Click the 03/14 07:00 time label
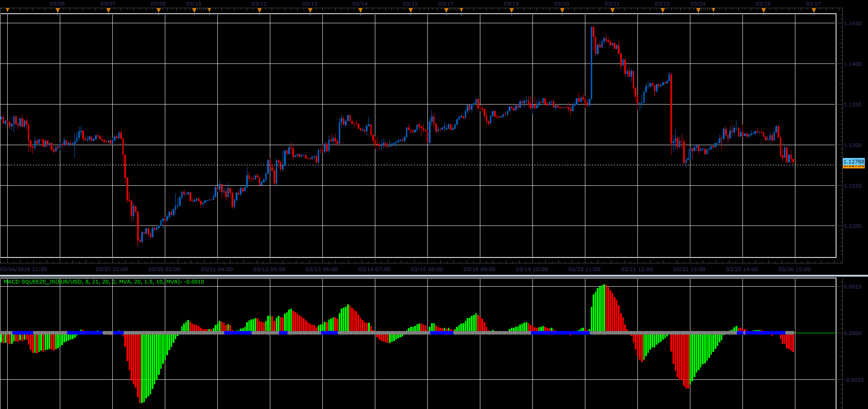The image size is (868, 409). point(374,269)
